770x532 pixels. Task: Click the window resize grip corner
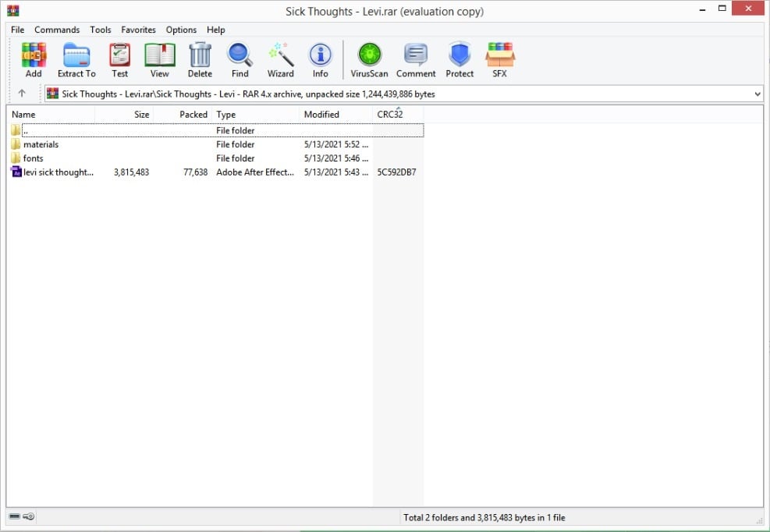click(759, 520)
